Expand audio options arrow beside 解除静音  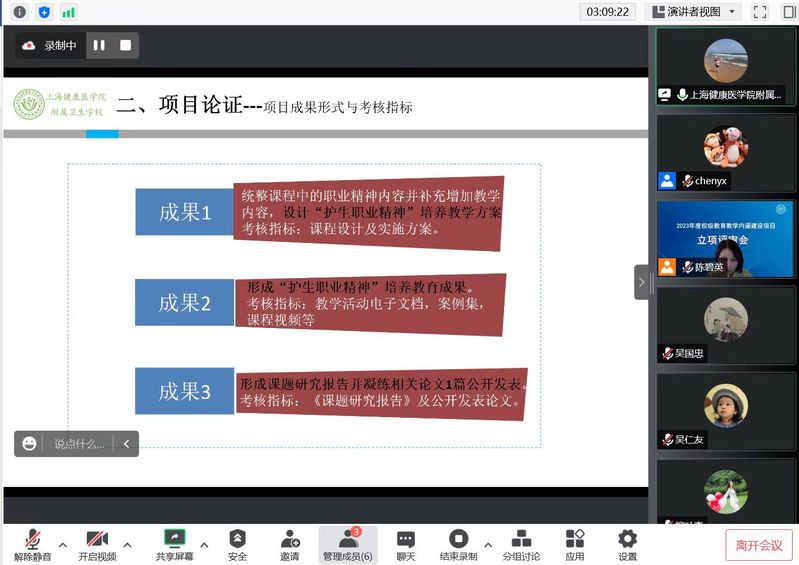pos(63,545)
